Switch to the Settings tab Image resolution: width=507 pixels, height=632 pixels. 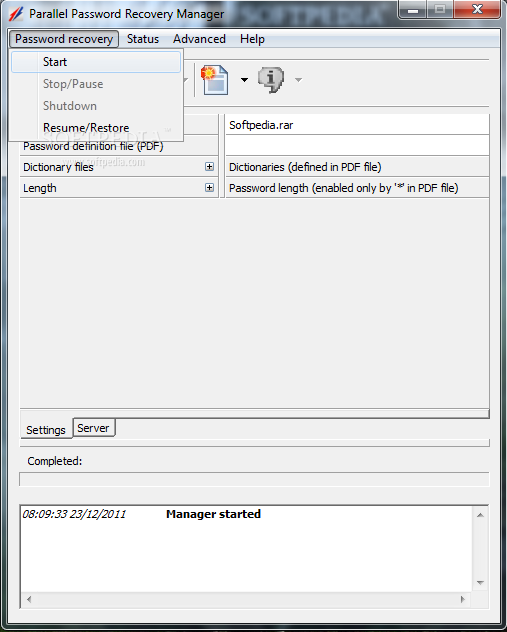46,430
